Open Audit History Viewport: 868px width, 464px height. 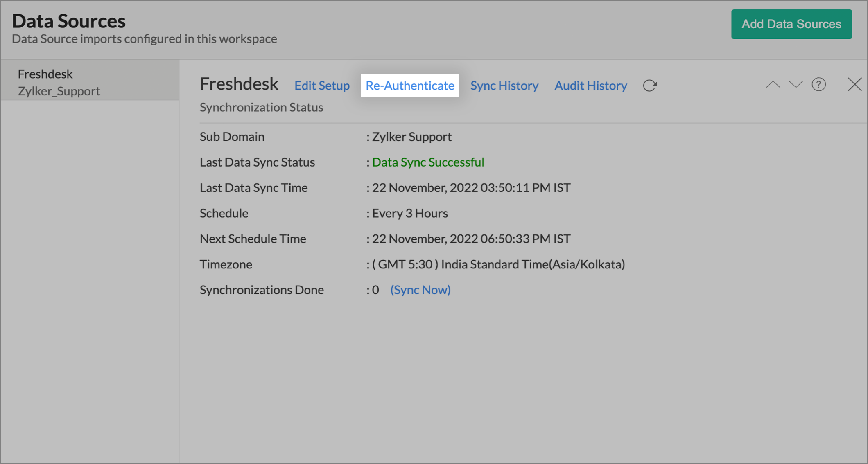590,86
